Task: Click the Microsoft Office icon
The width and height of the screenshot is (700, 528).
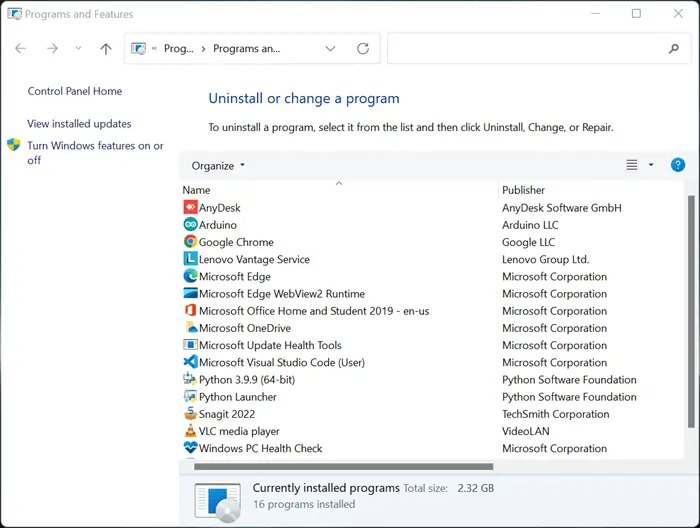Action: (x=190, y=310)
